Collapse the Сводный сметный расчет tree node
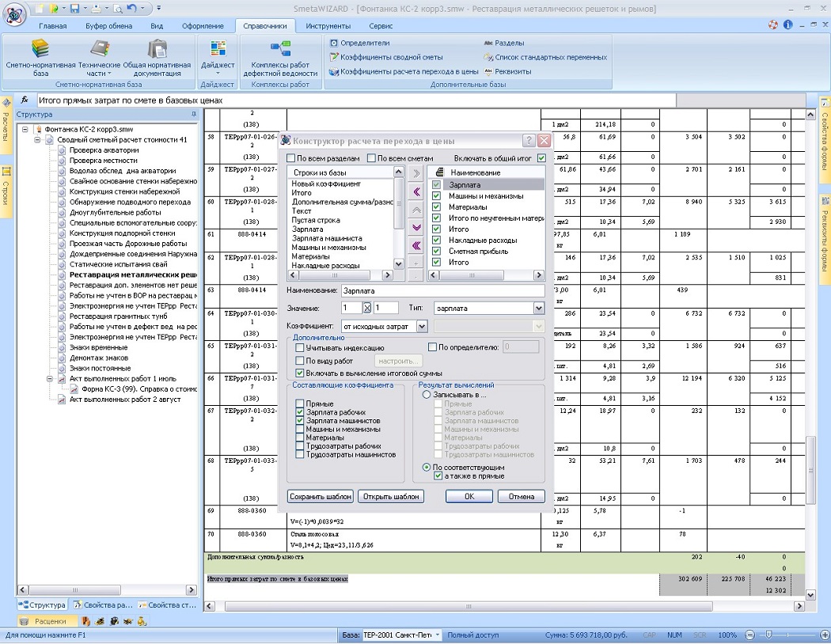 [37, 140]
